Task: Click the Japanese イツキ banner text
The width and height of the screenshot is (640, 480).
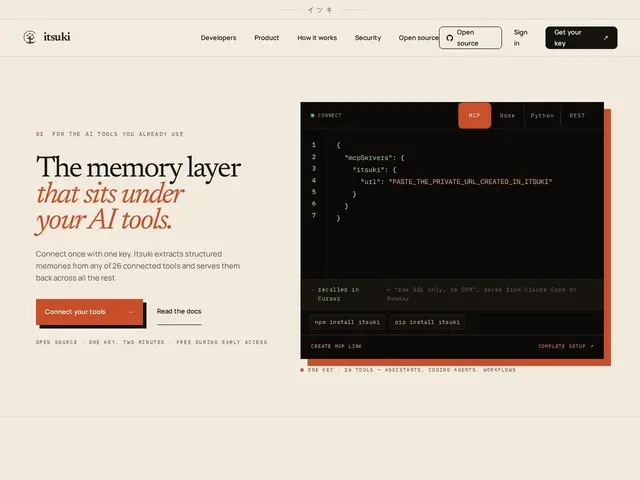Action: (320, 10)
